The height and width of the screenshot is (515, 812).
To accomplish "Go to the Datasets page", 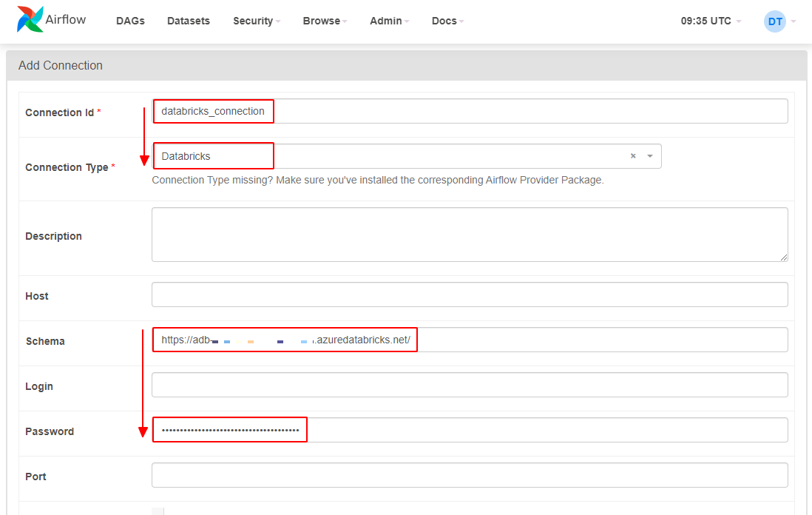I will click(189, 21).
